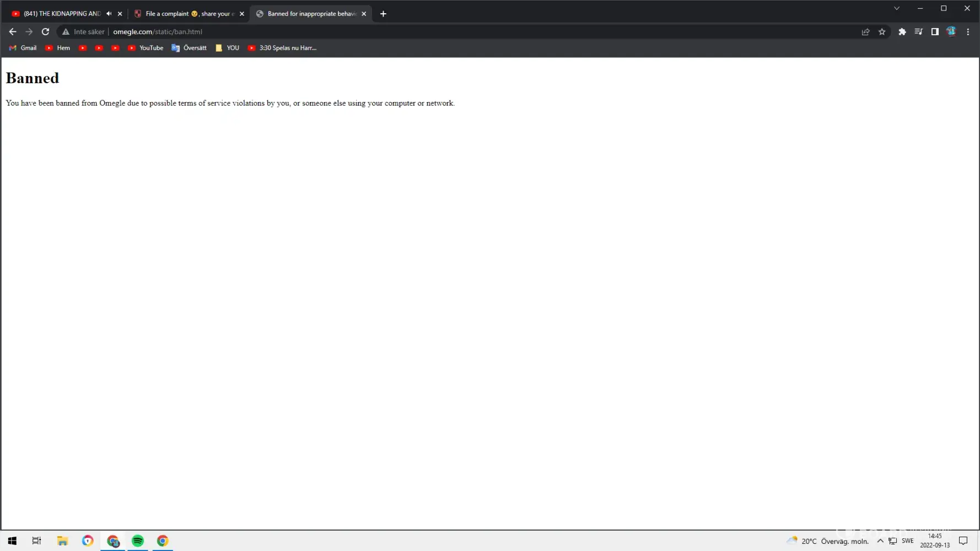
Task: Open Spotify from the taskbar
Action: pyautogui.click(x=138, y=541)
